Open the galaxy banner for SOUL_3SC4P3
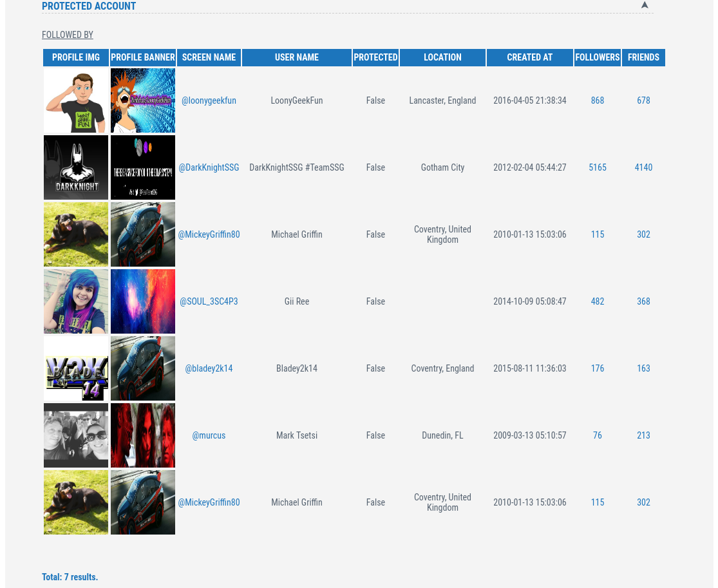Screen dimensions: 718x588 143,301
